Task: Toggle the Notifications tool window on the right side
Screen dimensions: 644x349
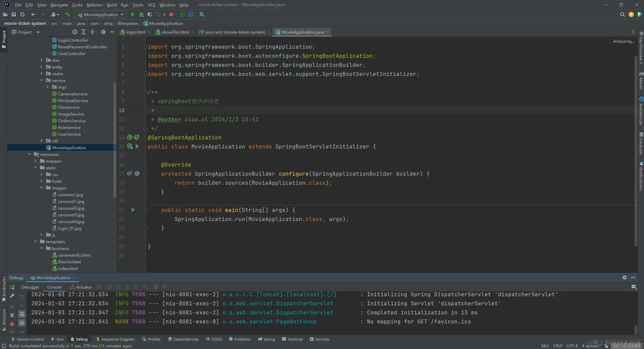Action: 641,176
